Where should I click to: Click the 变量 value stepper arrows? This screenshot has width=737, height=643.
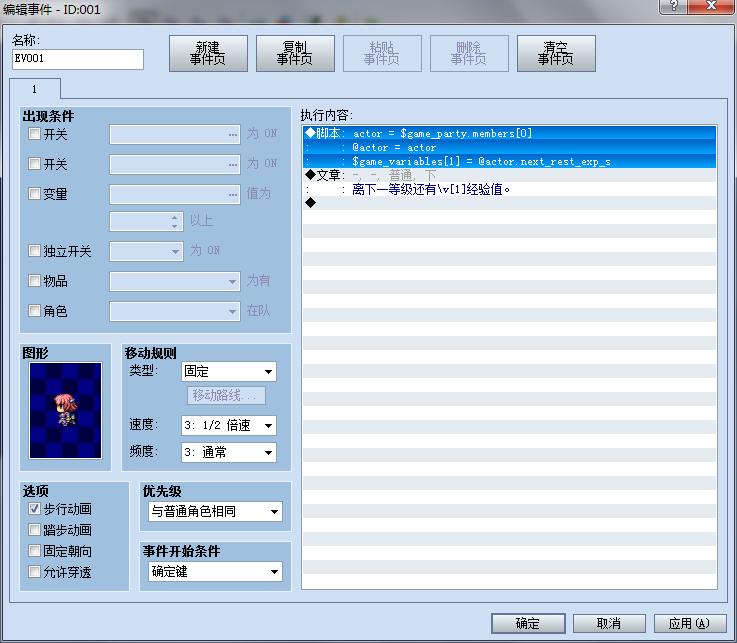coord(175,222)
